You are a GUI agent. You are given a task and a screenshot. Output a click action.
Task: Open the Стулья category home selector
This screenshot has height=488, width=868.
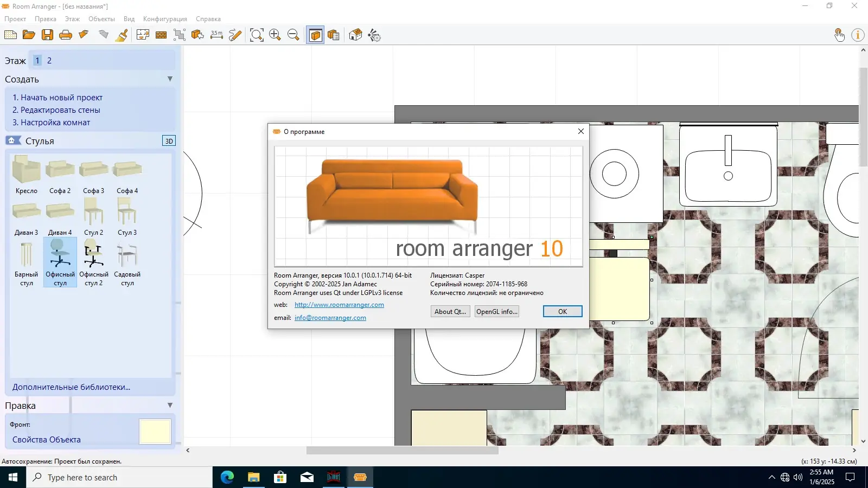click(12, 141)
